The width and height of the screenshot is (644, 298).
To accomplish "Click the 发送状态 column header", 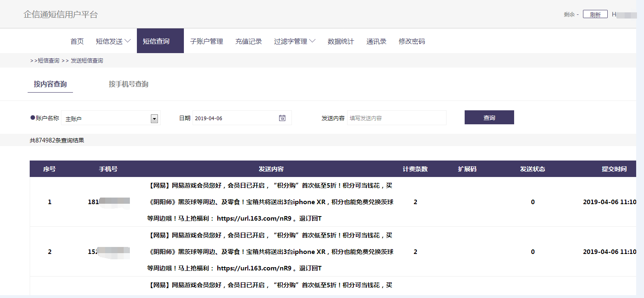I will click(x=532, y=169).
